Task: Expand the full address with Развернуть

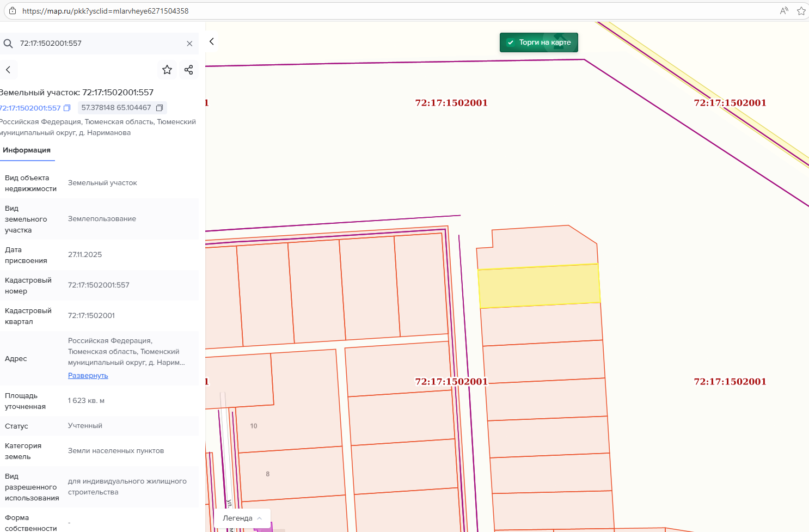Action: 88,376
